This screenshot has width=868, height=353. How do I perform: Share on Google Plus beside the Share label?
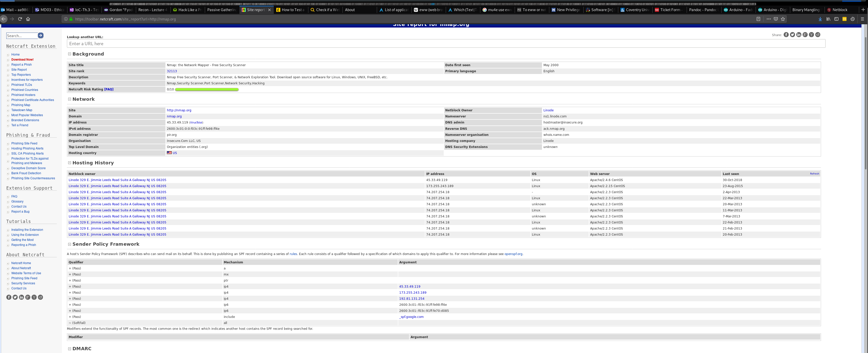[805, 35]
